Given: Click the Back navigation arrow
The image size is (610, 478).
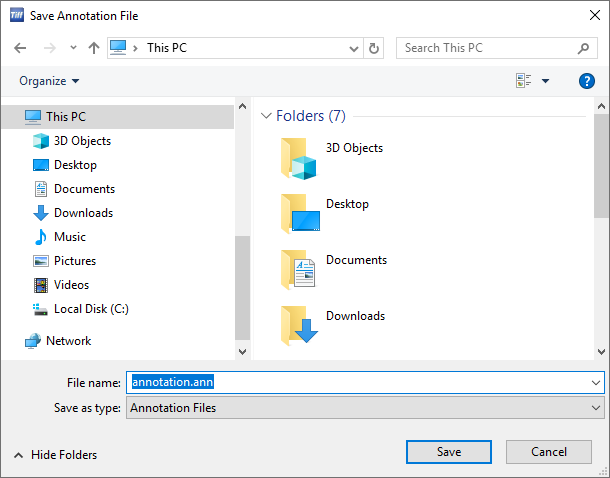Looking at the screenshot, I should click(21, 48).
